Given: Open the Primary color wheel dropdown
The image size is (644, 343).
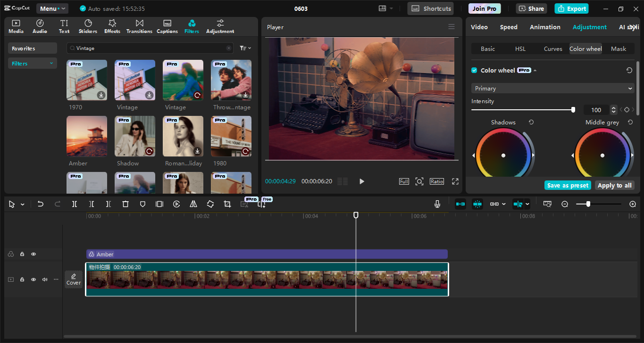Looking at the screenshot, I should 552,88.
